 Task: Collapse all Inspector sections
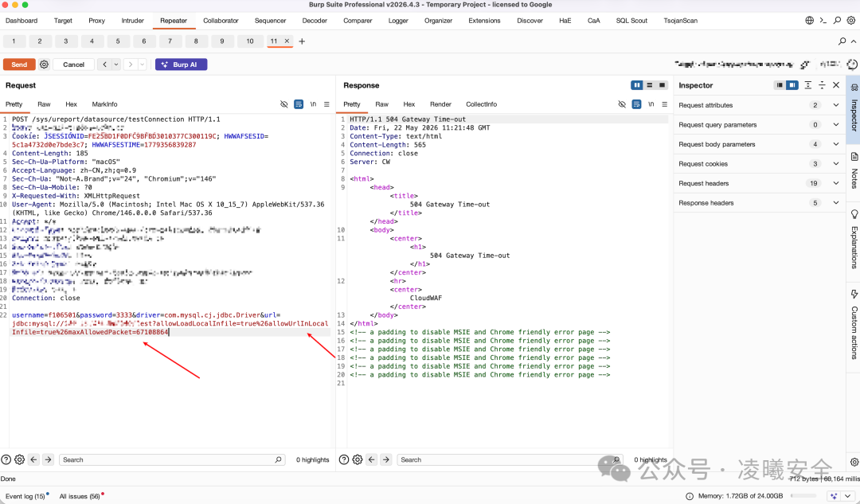point(822,85)
